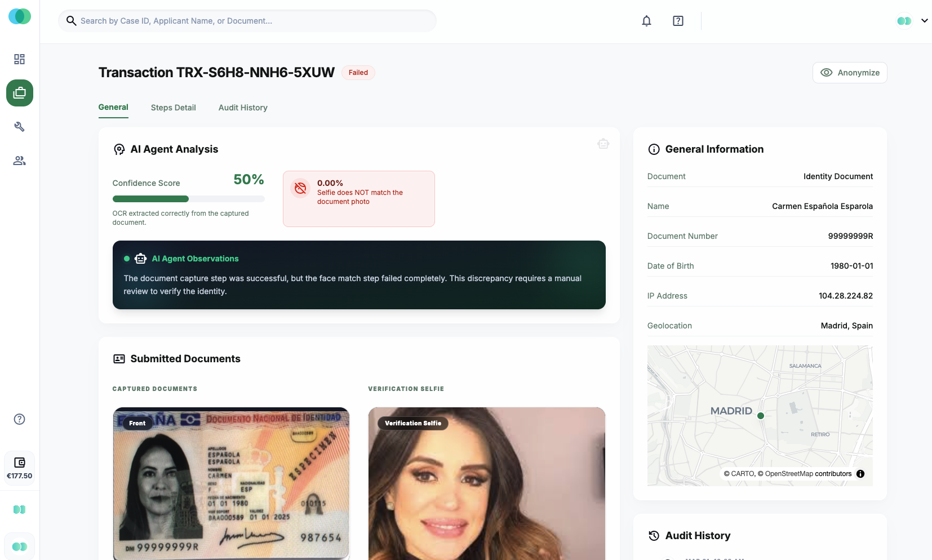The width and height of the screenshot is (932, 560).
Task: Click the 0.00% selfie mismatch card
Action: (359, 199)
